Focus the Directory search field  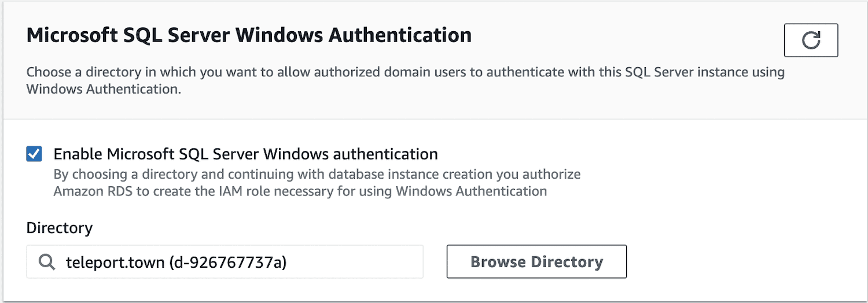225,262
